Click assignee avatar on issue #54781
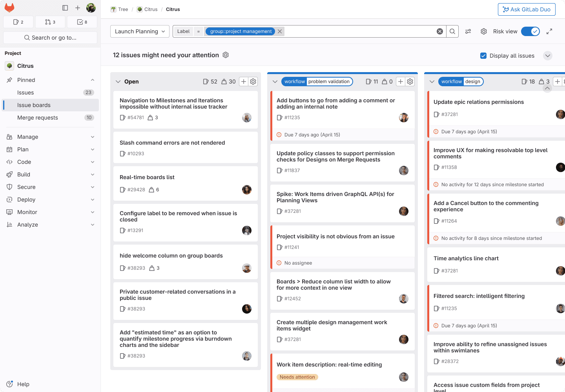 pos(247,118)
